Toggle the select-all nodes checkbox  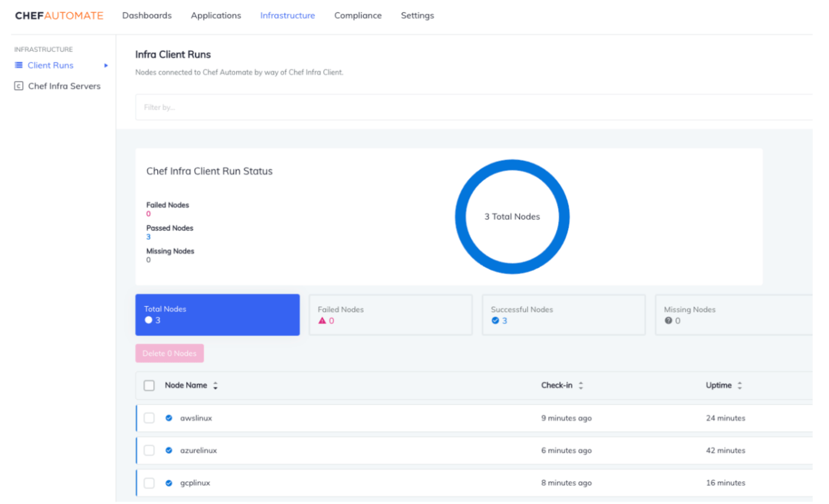tap(149, 386)
